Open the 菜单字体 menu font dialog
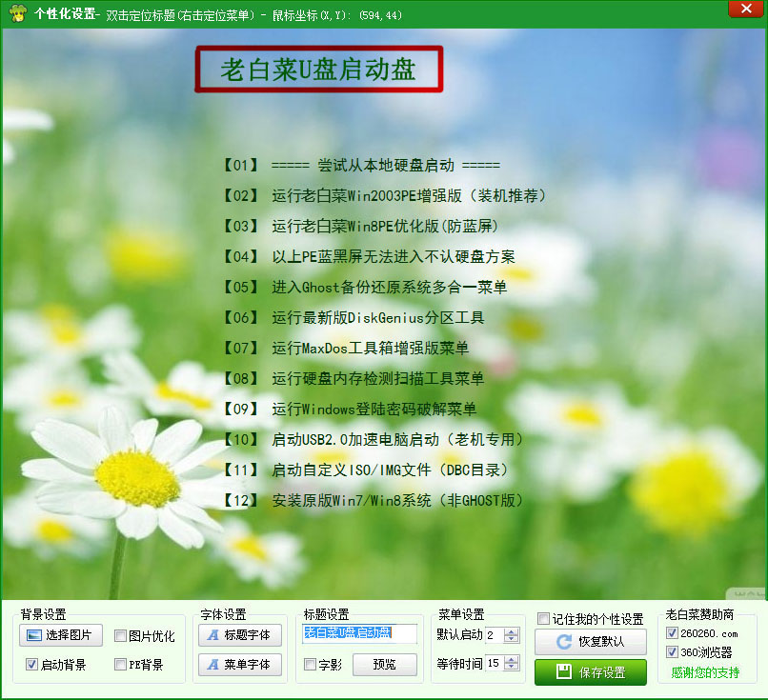768x700 pixels. point(239,664)
